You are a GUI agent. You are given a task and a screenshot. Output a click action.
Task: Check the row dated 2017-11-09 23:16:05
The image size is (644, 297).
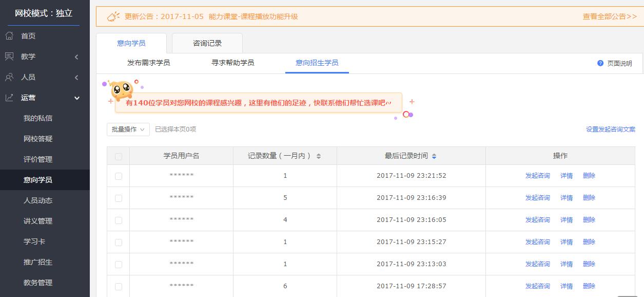coord(119,220)
